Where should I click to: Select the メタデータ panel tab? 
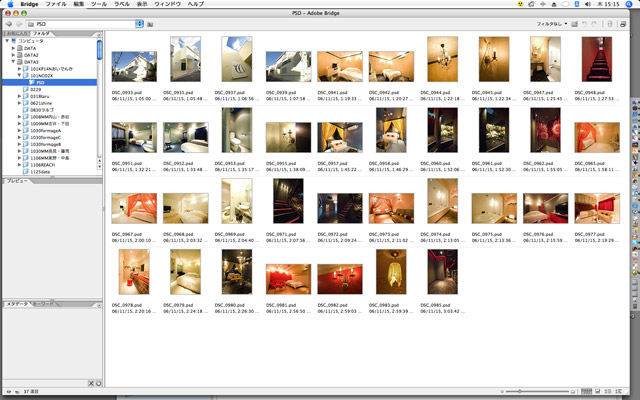17,304
